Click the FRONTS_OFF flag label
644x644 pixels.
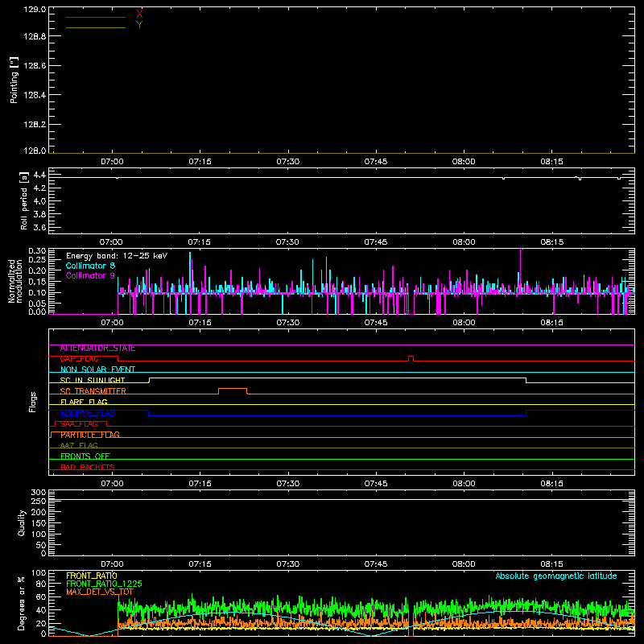(x=85, y=456)
